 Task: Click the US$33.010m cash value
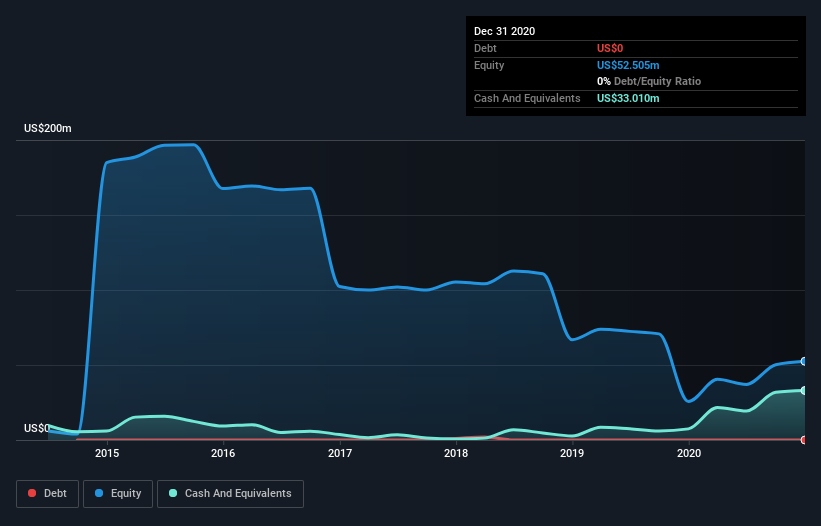coord(628,98)
